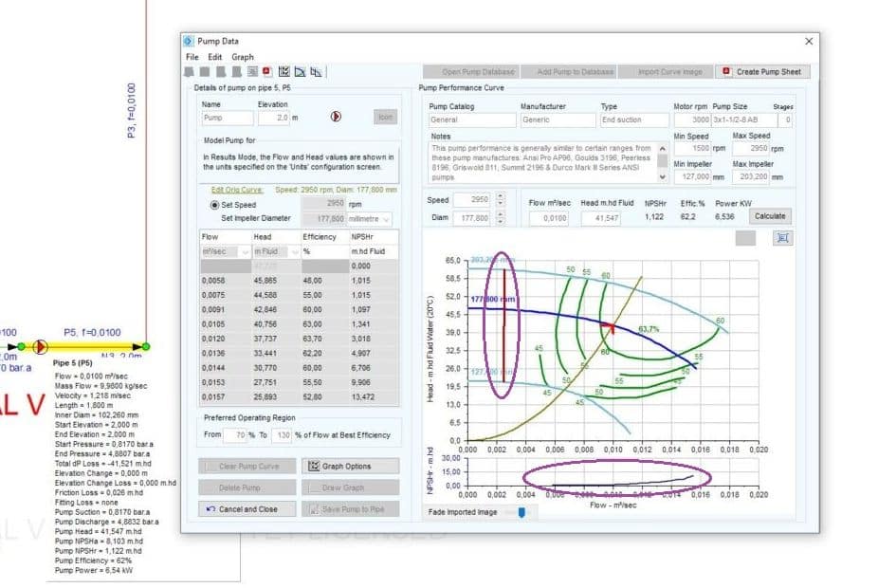Click the pump curve graph toolbar icon
878x588 pixels.
pyautogui.click(x=301, y=72)
